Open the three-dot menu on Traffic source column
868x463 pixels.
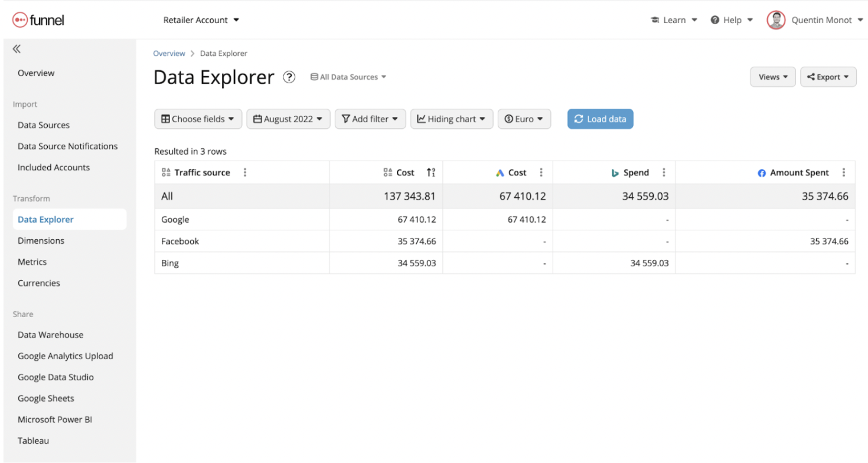click(x=245, y=172)
